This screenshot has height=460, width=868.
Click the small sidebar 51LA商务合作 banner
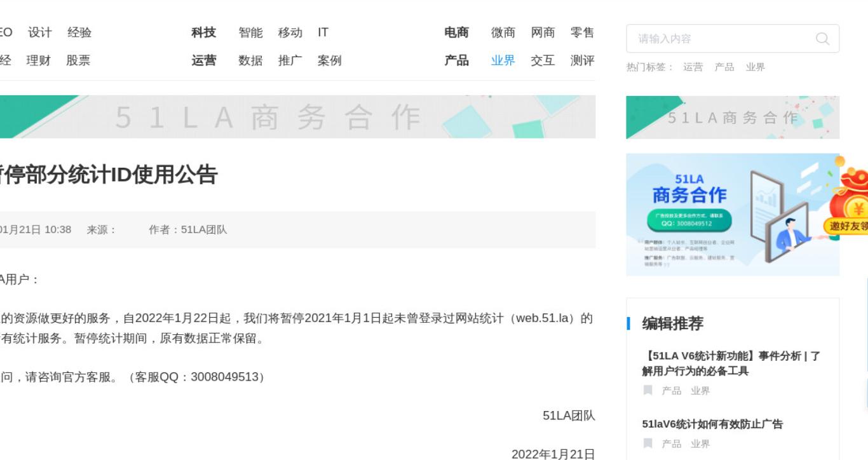pos(733,118)
